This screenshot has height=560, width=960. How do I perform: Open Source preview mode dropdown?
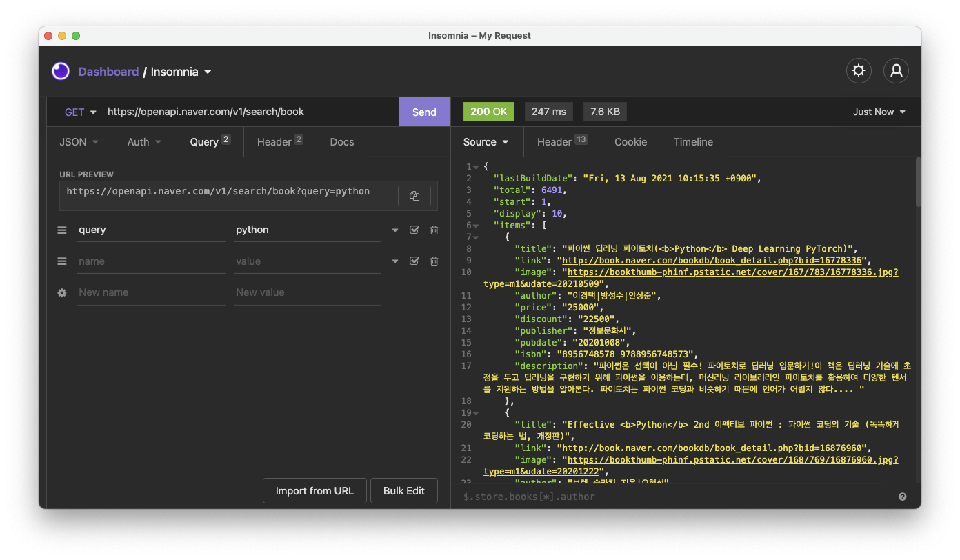coord(486,142)
